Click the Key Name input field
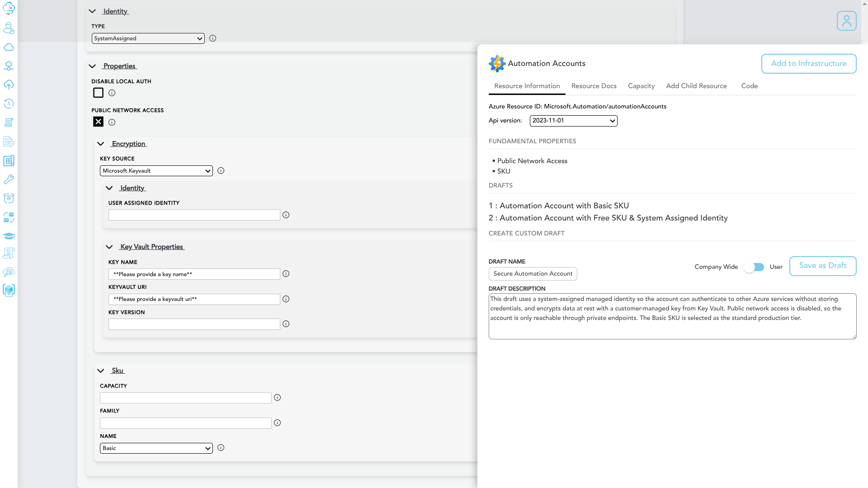This screenshot has height=488, width=868. (x=194, y=274)
